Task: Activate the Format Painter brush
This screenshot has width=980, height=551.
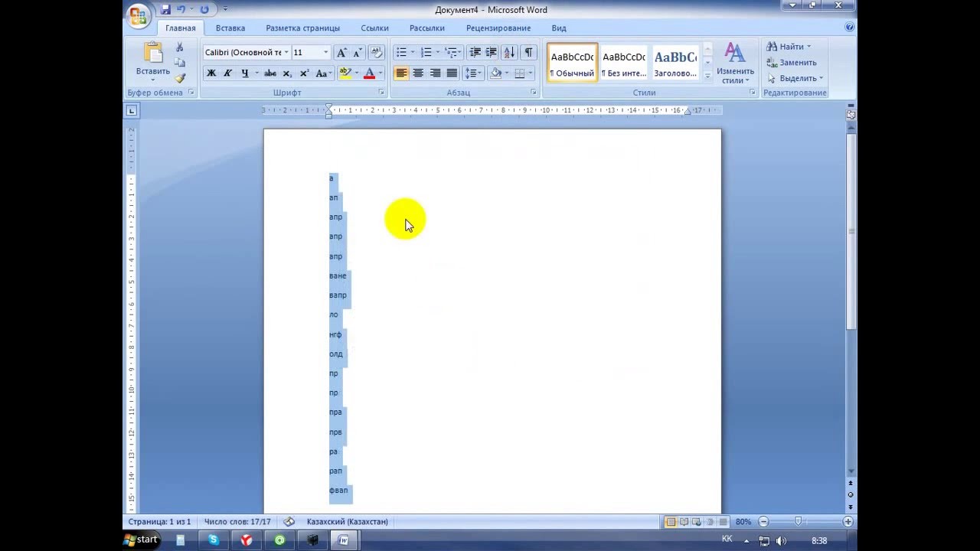Action: point(180,78)
